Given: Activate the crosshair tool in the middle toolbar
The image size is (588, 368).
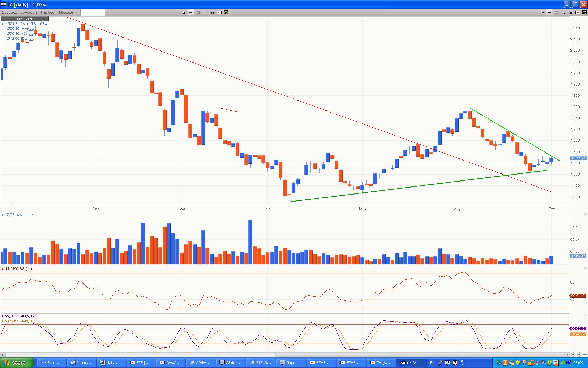Looking at the screenshot, I should tap(191, 12).
